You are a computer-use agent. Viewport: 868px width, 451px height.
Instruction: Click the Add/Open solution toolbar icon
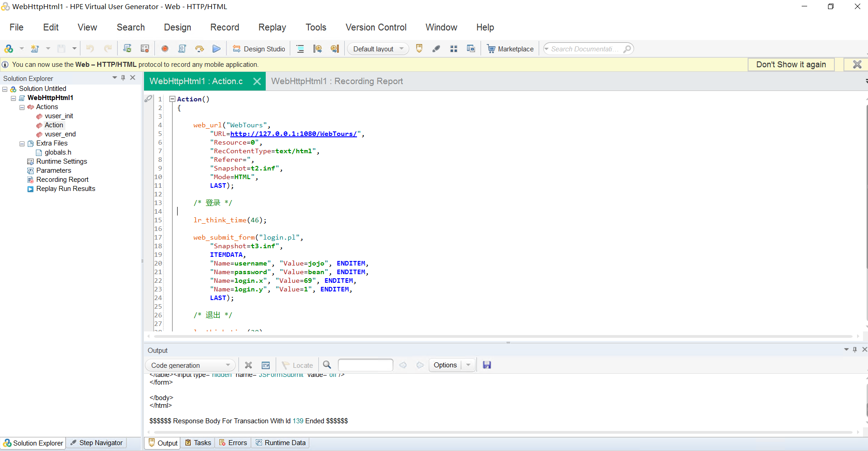(9, 49)
